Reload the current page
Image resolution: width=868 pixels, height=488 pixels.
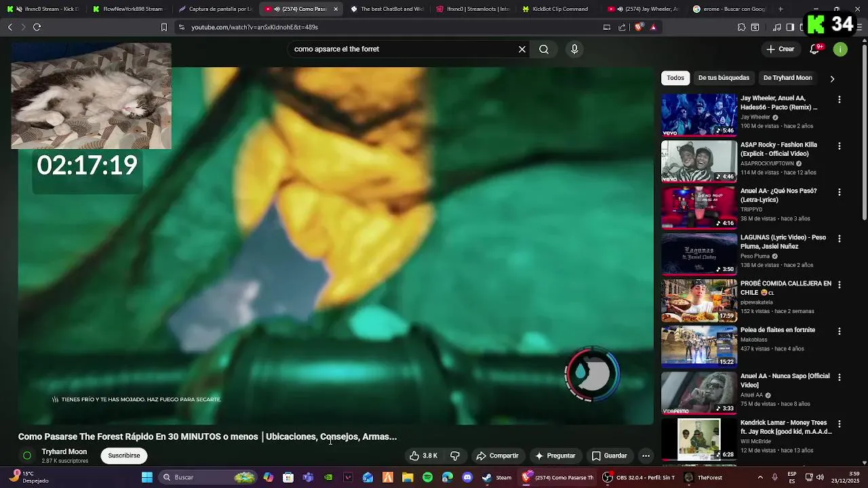click(x=37, y=27)
